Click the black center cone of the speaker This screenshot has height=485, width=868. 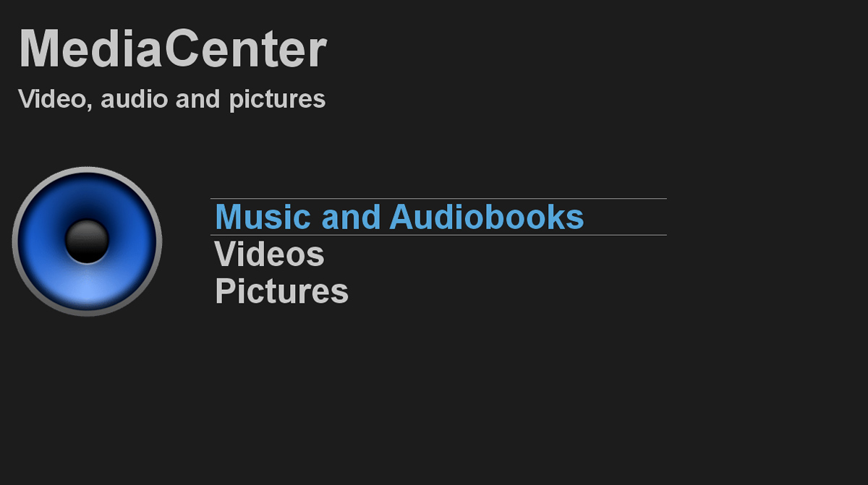87,241
